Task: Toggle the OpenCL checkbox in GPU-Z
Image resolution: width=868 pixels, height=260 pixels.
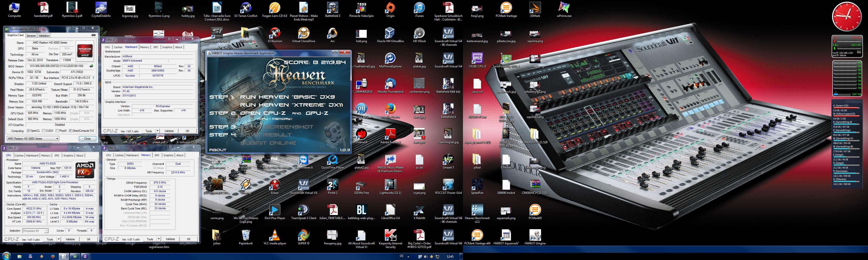Action: pos(28,130)
